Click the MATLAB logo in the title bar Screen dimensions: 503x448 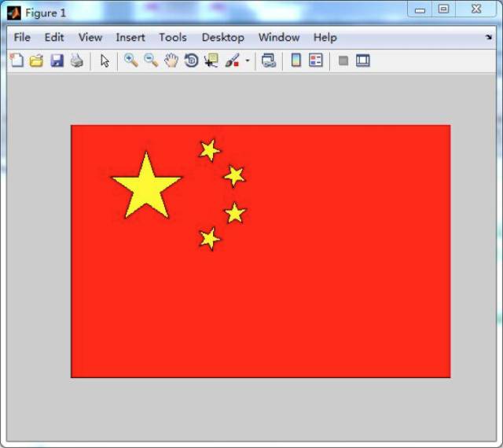point(14,13)
